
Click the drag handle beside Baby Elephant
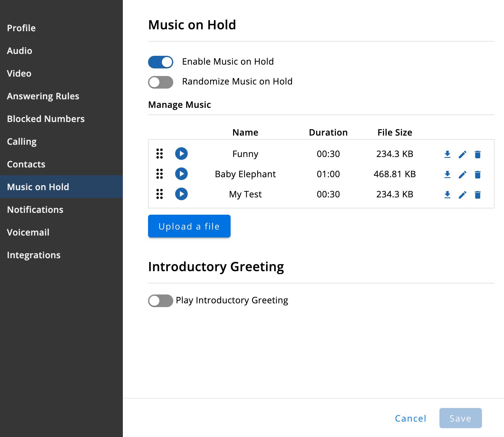point(160,174)
